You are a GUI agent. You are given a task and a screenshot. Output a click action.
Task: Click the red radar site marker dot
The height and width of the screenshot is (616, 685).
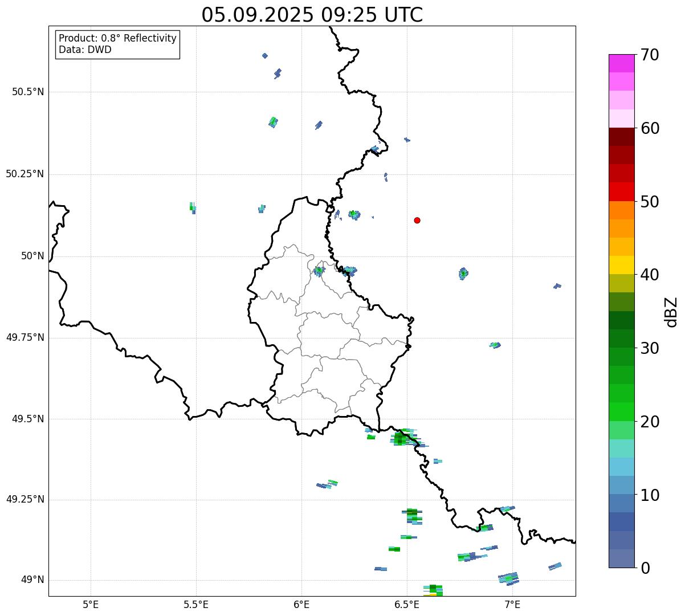click(417, 221)
